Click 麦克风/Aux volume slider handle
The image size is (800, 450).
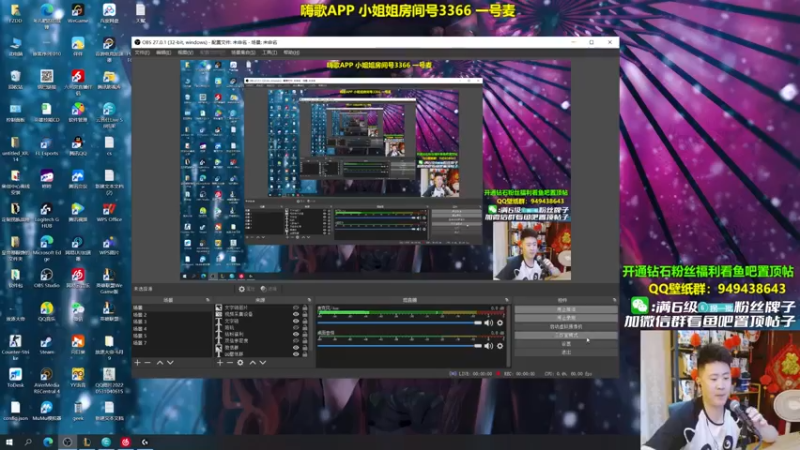(x=478, y=323)
